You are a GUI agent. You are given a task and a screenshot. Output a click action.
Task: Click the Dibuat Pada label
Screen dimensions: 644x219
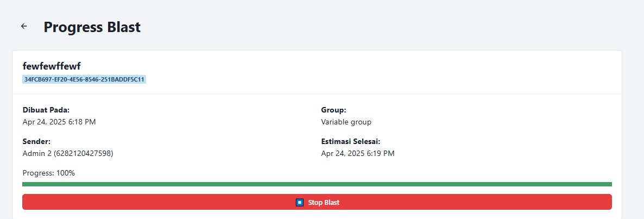(x=46, y=110)
